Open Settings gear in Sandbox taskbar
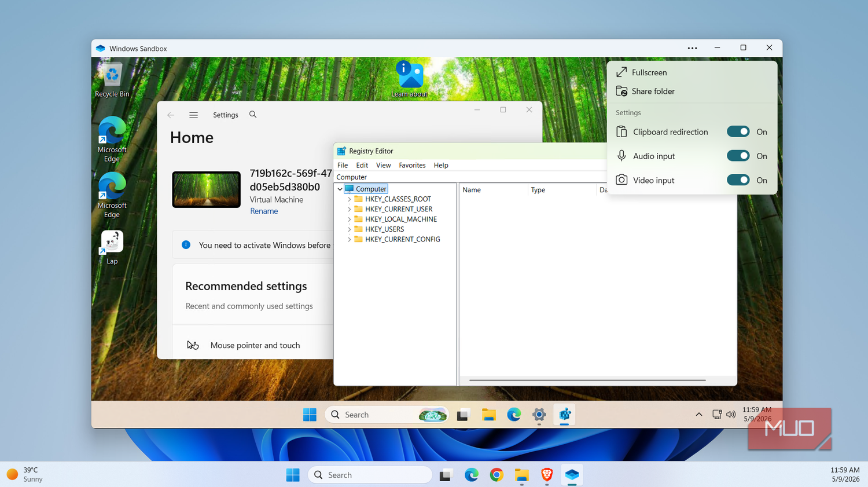 (x=539, y=415)
